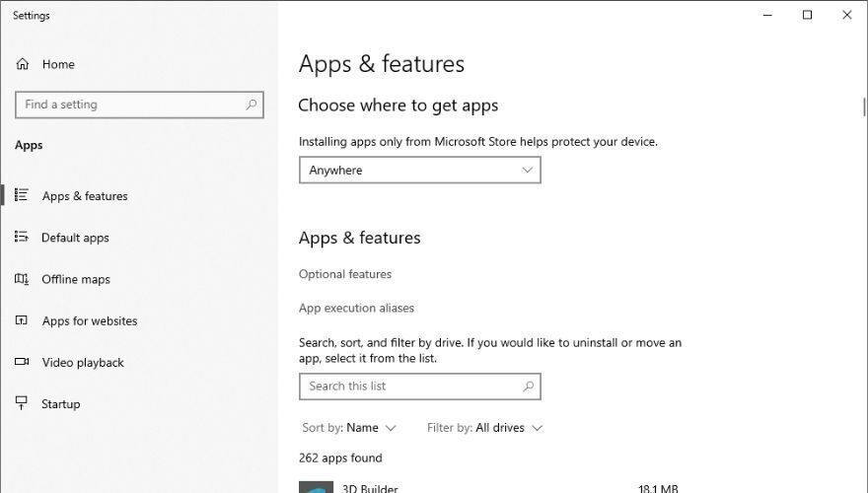Image resolution: width=868 pixels, height=493 pixels.
Task: Expand the Filter by All drives dropdown
Action: (485, 428)
